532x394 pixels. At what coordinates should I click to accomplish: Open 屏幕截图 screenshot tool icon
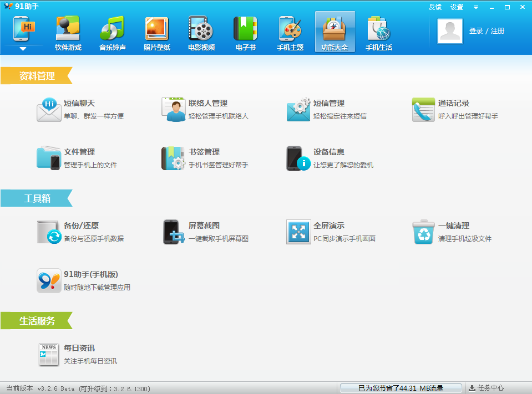pos(174,232)
